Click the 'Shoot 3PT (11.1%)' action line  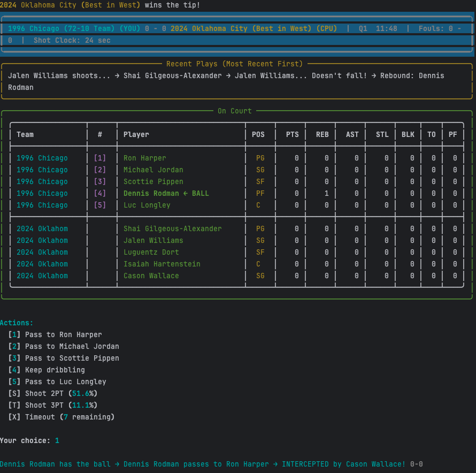[53, 405]
